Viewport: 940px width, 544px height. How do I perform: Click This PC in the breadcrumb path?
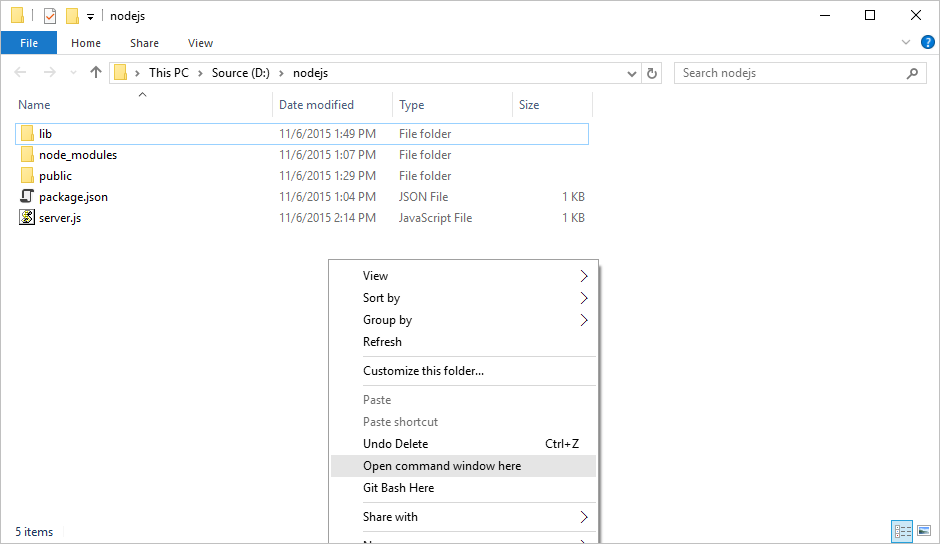click(x=168, y=73)
